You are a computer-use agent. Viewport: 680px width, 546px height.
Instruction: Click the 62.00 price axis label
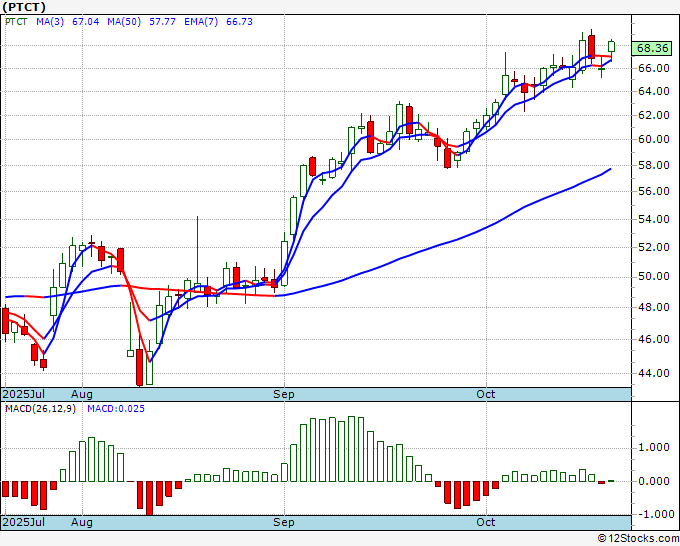pos(654,115)
